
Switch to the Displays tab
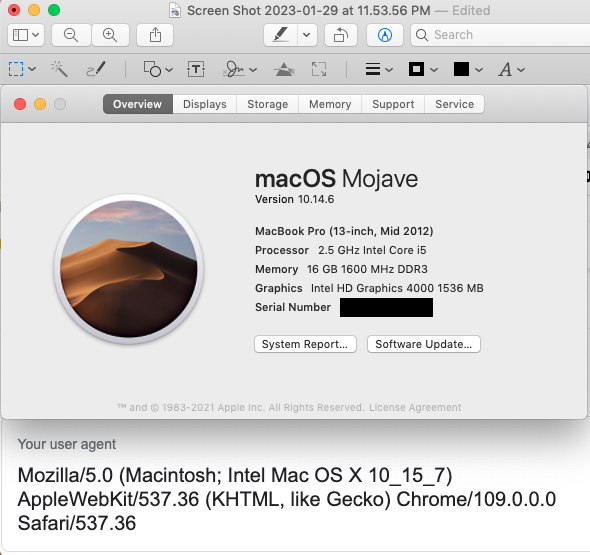[x=205, y=104]
